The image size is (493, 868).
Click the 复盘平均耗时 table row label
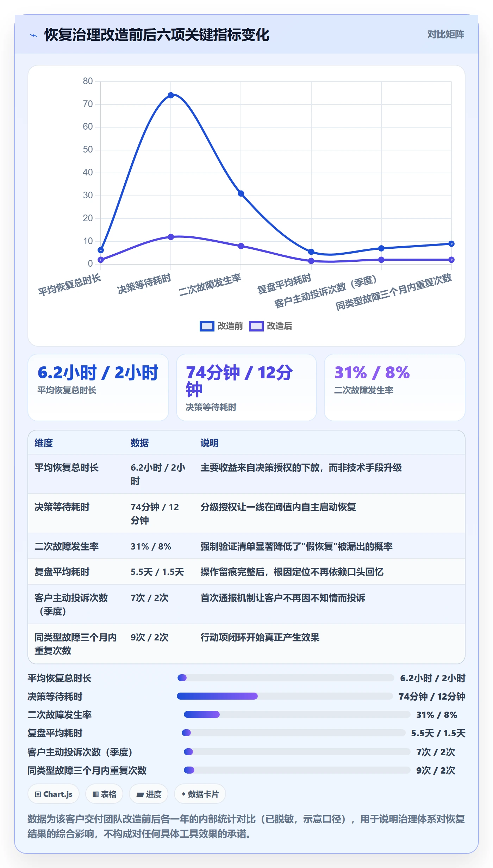point(62,572)
